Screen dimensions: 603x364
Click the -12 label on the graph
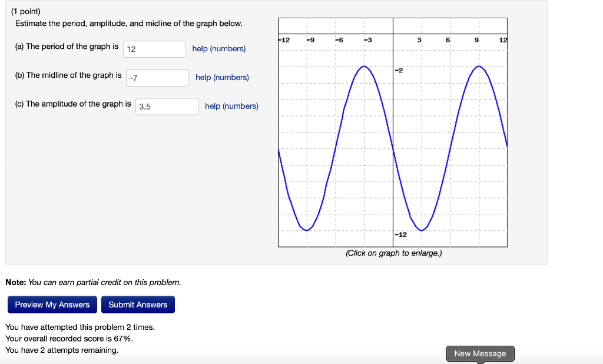(402, 234)
